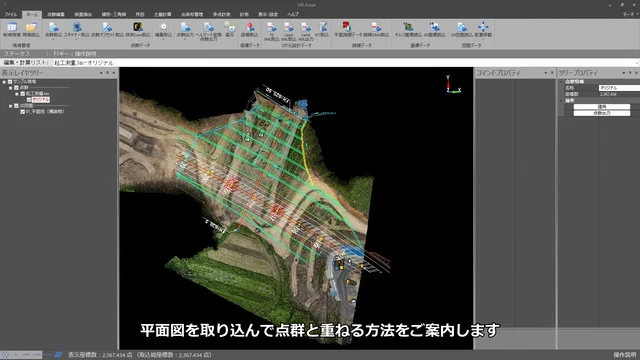This screenshot has width=640, height=360.
Task: Toggle the 点群 layer group checkbox
Action: pos(16,88)
